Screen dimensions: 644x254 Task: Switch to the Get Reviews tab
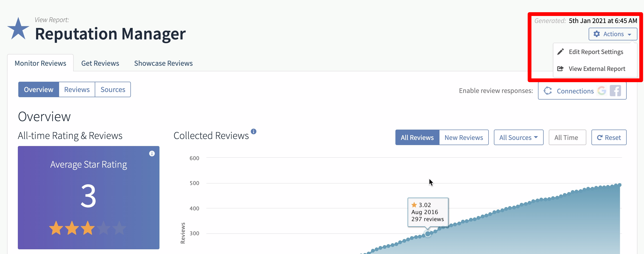(x=100, y=63)
